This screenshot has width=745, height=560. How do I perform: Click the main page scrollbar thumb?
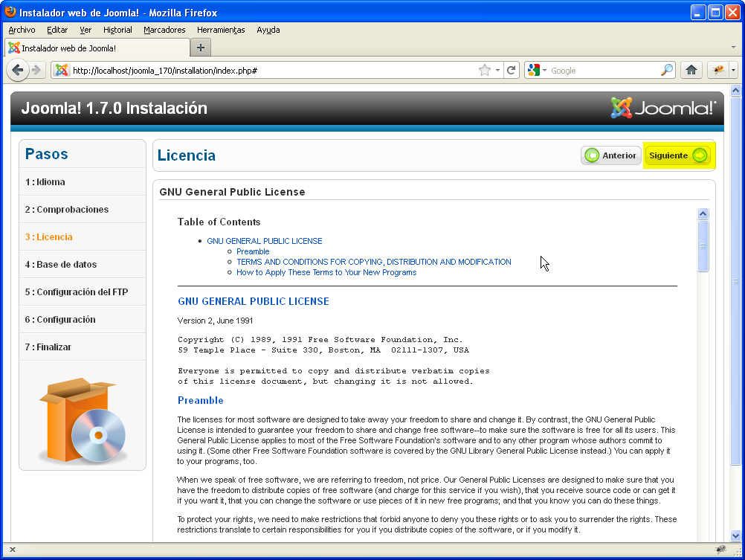tap(735, 281)
